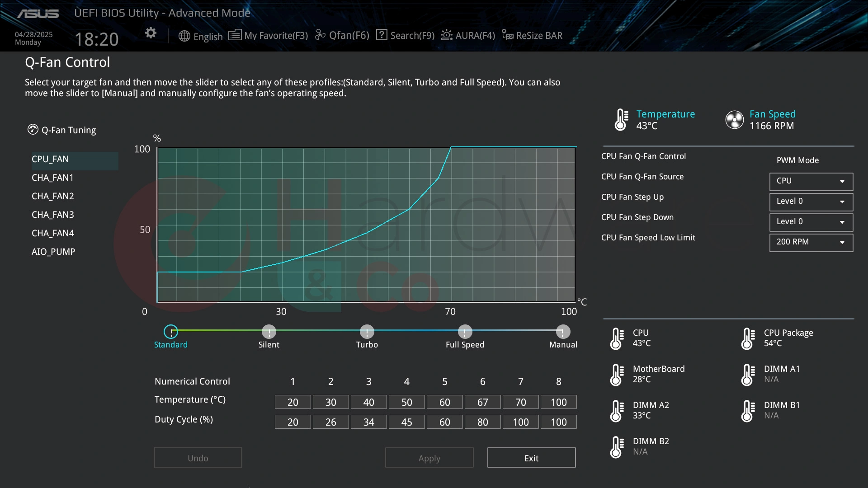868x488 pixels.
Task: Click the ASUS logo
Action: coord(38,14)
